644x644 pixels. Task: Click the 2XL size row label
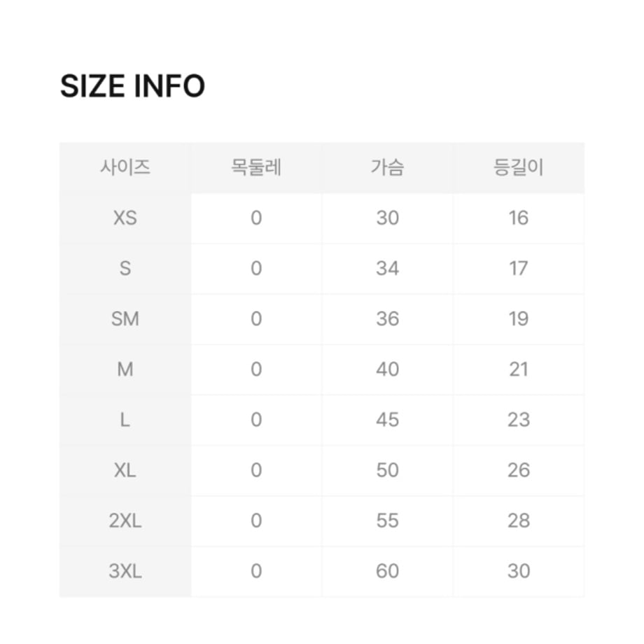point(125,521)
